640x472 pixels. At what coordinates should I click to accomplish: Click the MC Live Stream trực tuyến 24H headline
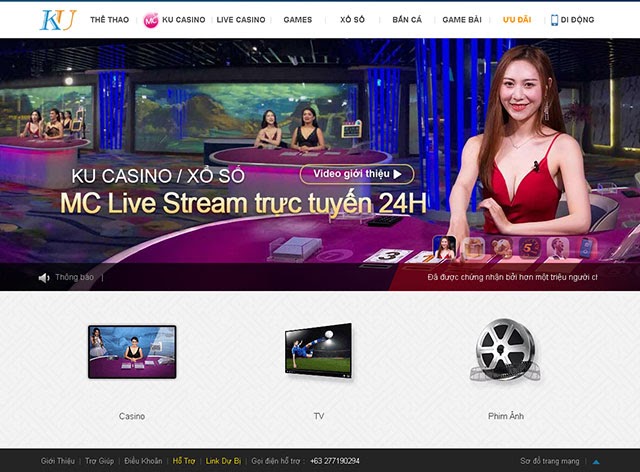243,203
